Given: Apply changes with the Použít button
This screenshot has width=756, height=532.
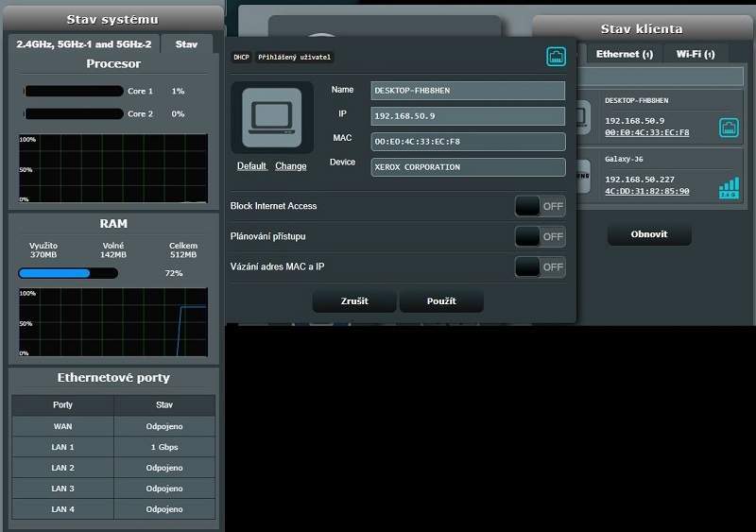Looking at the screenshot, I should tap(441, 301).
